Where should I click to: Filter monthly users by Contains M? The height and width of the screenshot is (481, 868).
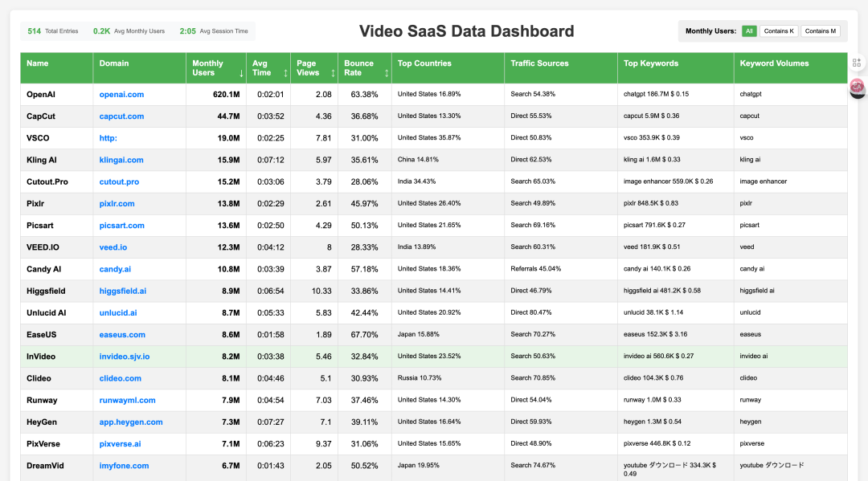(821, 31)
